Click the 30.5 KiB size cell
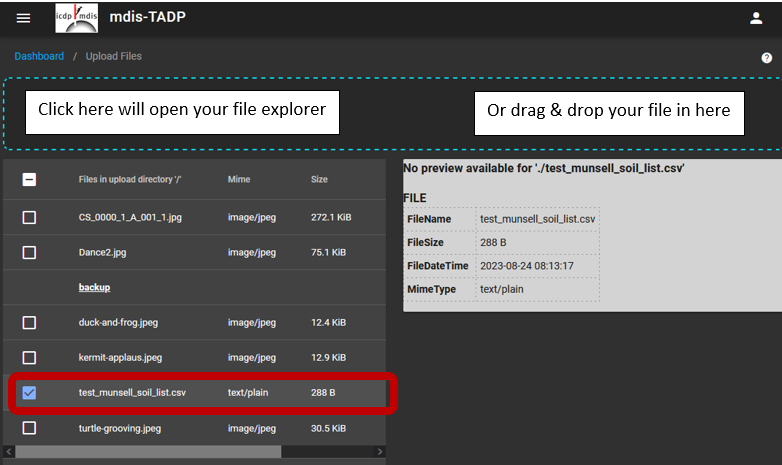This screenshot has height=465, width=782. (x=328, y=428)
